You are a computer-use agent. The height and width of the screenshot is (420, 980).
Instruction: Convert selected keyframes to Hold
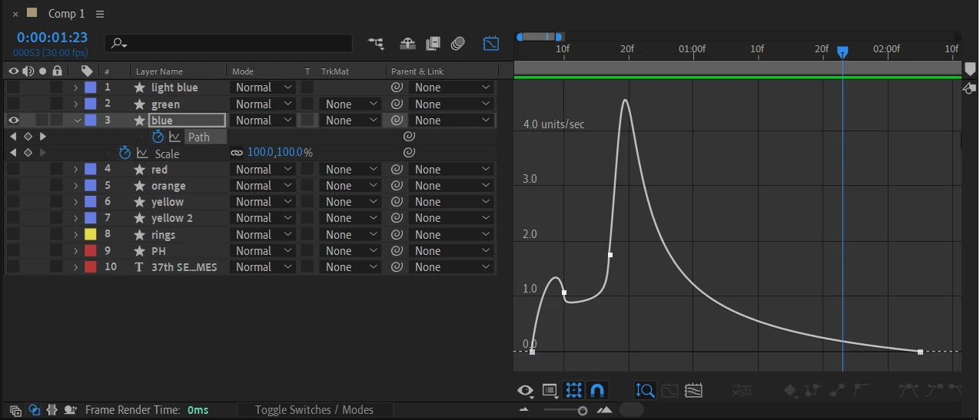813,390
